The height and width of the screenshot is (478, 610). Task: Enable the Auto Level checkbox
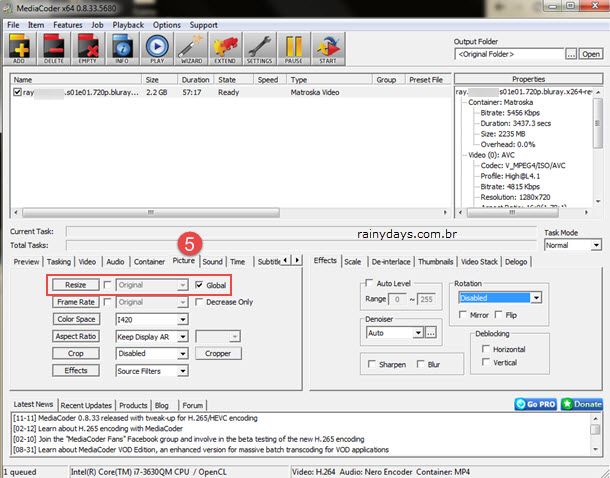[369, 283]
